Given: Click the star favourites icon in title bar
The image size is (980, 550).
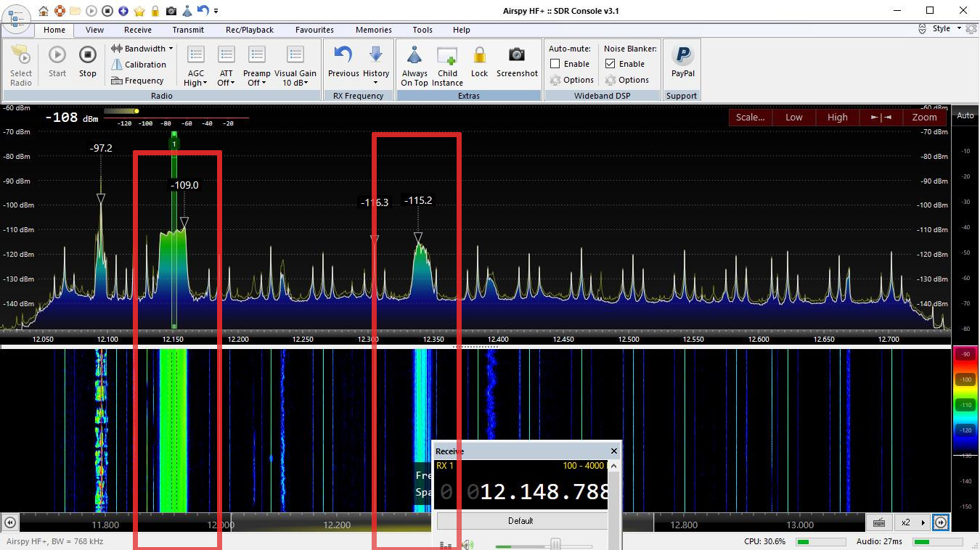Looking at the screenshot, I should click(139, 11).
